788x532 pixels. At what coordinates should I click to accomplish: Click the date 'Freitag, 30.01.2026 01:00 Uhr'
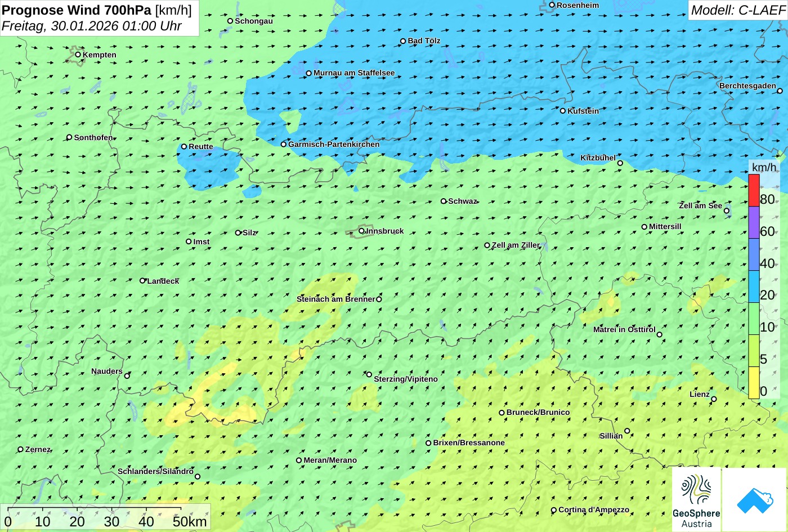click(x=92, y=26)
